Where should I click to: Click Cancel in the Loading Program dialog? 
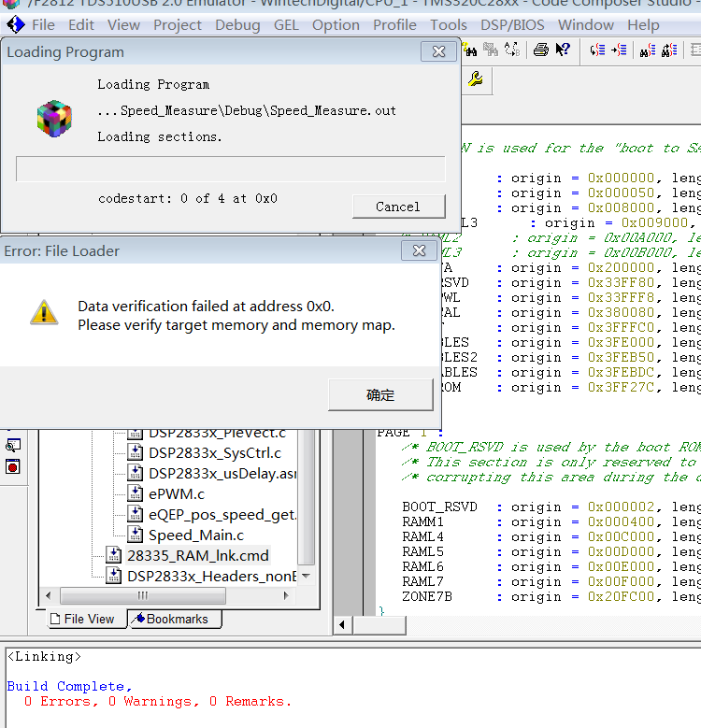(x=398, y=207)
